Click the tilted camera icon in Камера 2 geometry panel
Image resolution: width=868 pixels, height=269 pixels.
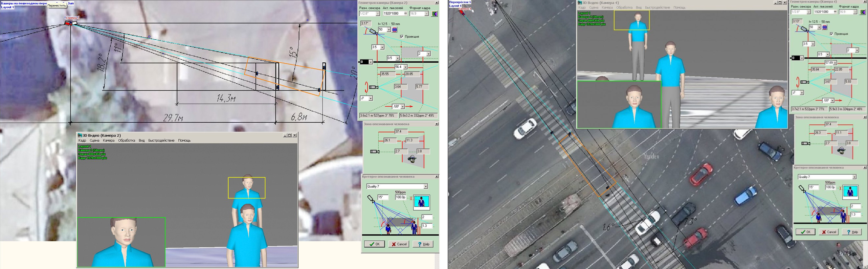(x=372, y=31)
